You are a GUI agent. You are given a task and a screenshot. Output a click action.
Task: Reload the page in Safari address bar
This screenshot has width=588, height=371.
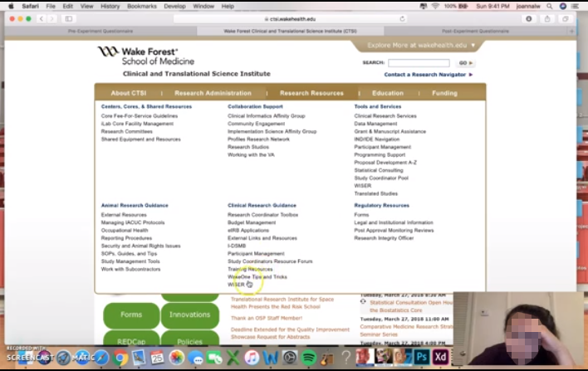click(x=402, y=19)
